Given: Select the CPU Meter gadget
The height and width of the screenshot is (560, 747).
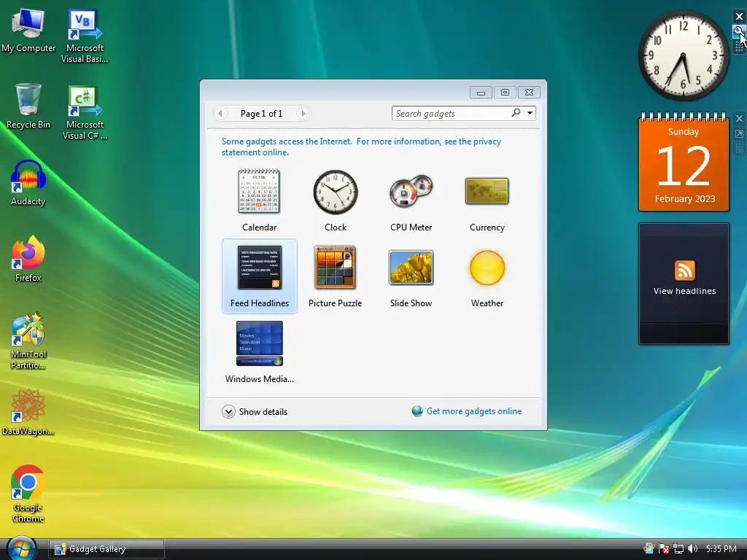Looking at the screenshot, I should click(411, 200).
